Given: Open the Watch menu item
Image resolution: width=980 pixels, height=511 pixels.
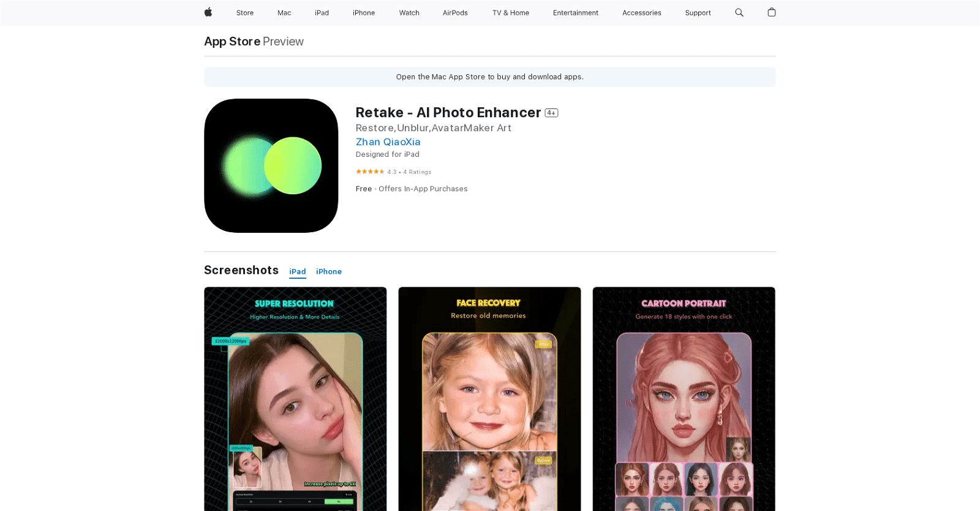Looking at the screenshot, I should click(409, 13).
